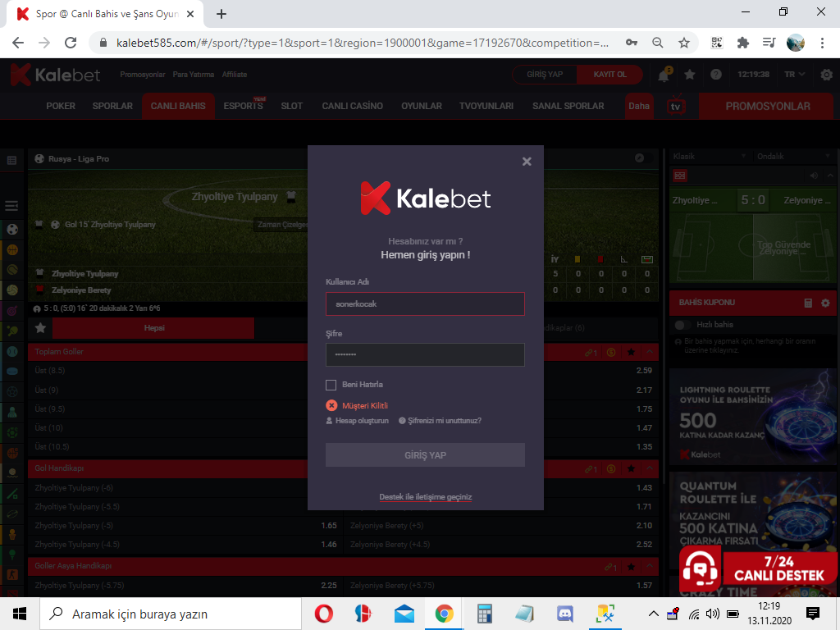Favorite the Goller Asya Handikapı star

click(631, 567)
